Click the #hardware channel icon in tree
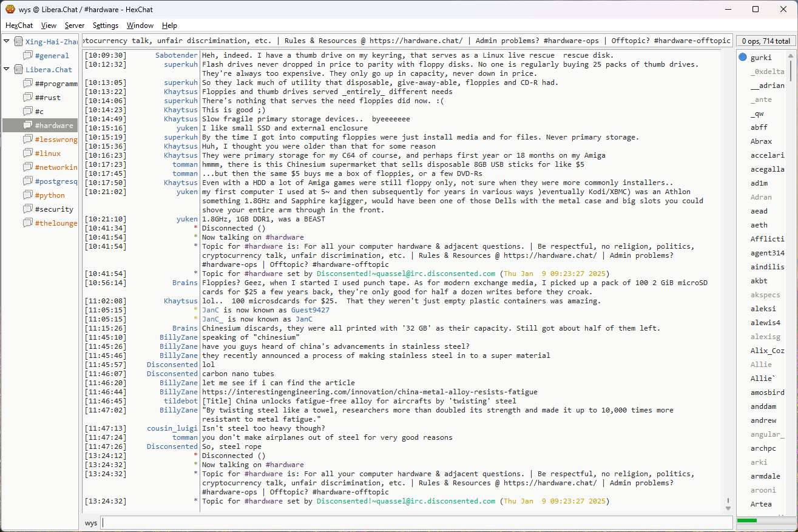The height and width of the screenshot is (532, 798). point(28,126)
